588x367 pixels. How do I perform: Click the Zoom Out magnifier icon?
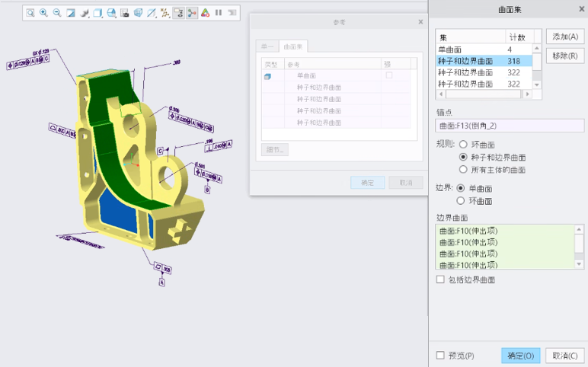57,13
